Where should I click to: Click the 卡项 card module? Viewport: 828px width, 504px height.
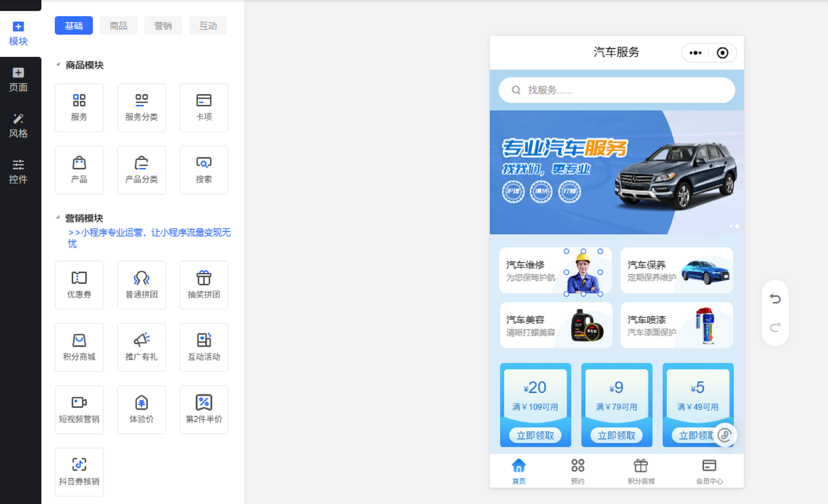tap(204, 107)
